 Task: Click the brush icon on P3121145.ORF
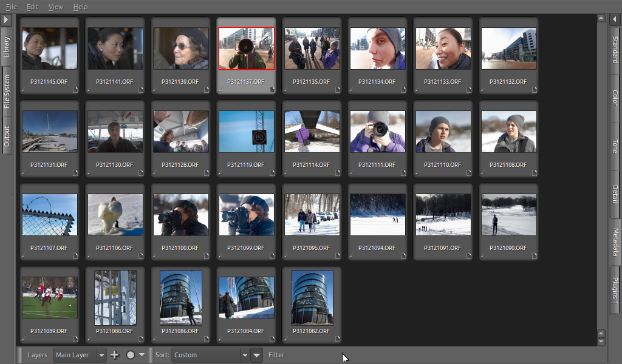(x=23, y=90)
